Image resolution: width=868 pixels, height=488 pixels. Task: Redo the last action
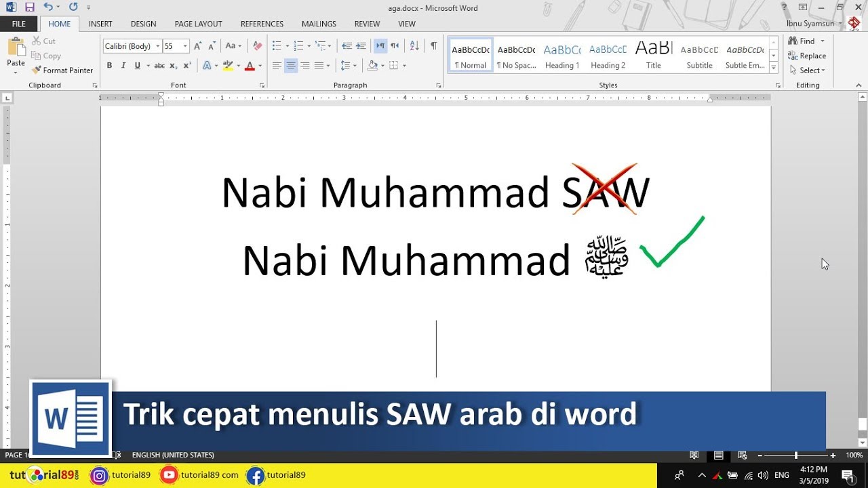(73, 7)
